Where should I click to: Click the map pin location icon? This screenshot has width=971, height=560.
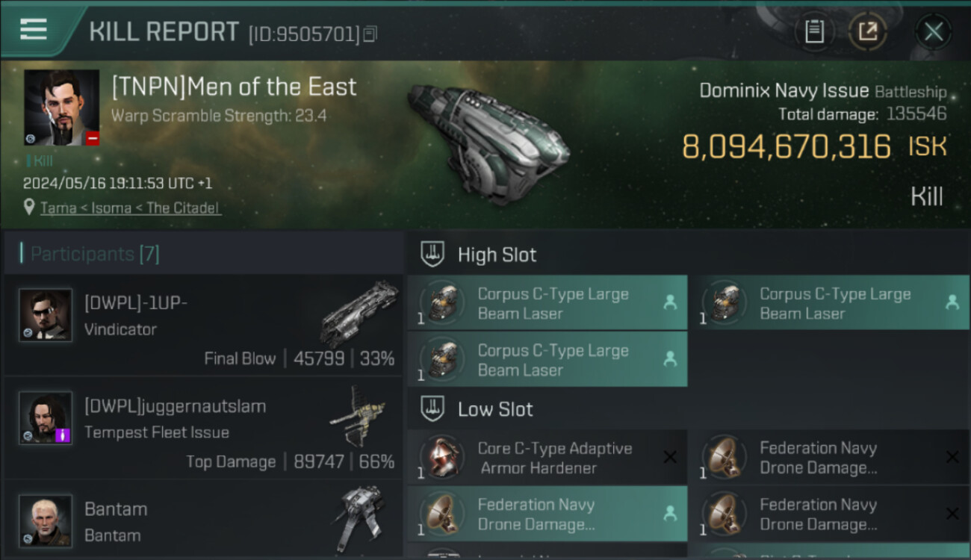point(29,208)
